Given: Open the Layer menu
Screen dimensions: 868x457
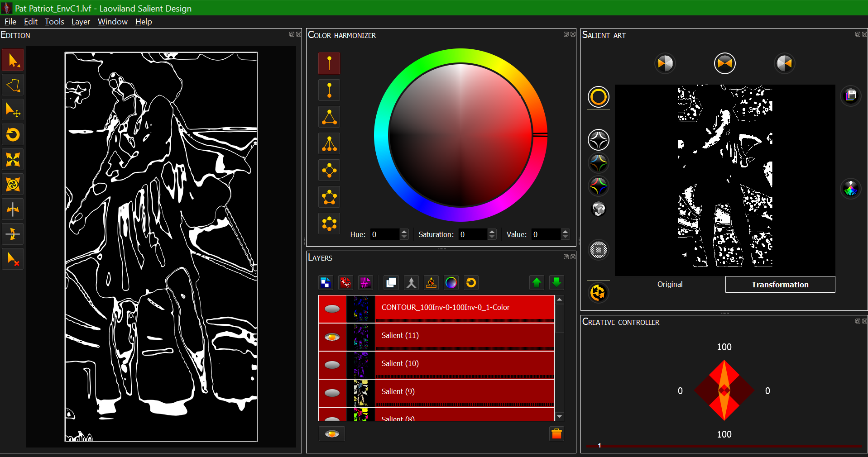Looking at the screenshot, I should coord(81,22).
